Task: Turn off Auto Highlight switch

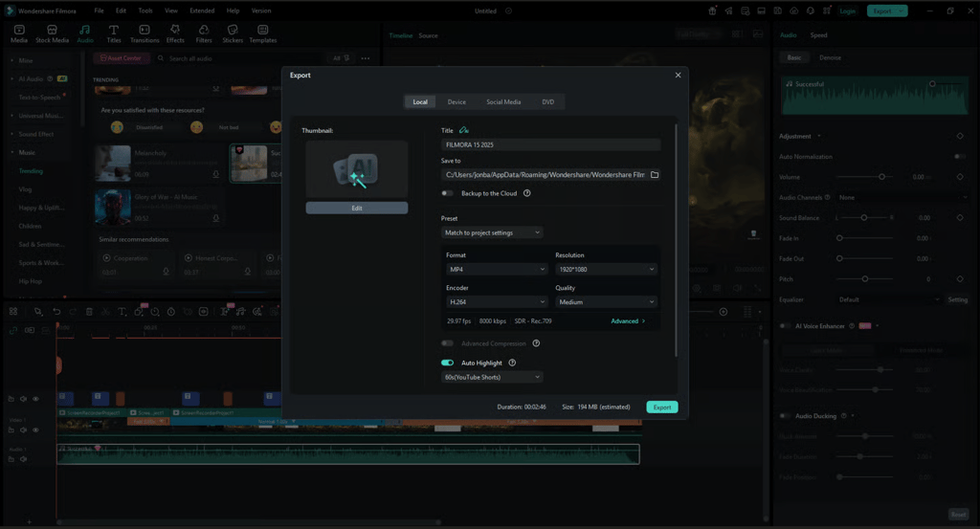Action: point(448,363)
